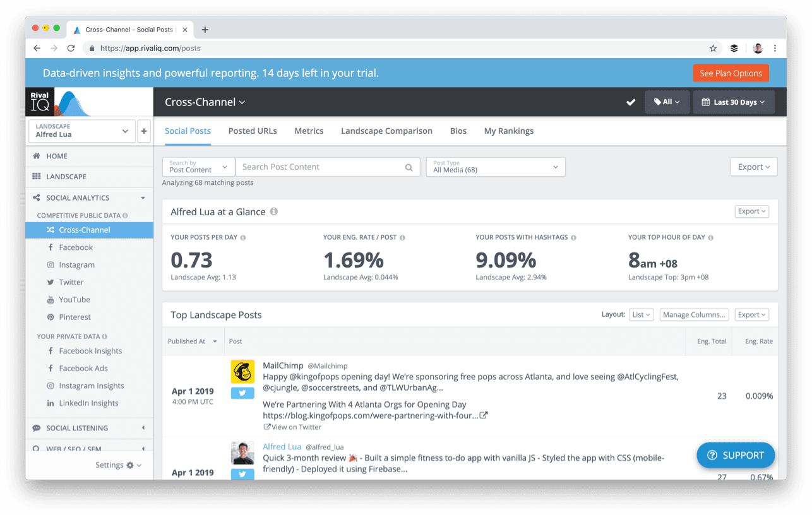Sort by the Published At column

click(x=192, y=341)
